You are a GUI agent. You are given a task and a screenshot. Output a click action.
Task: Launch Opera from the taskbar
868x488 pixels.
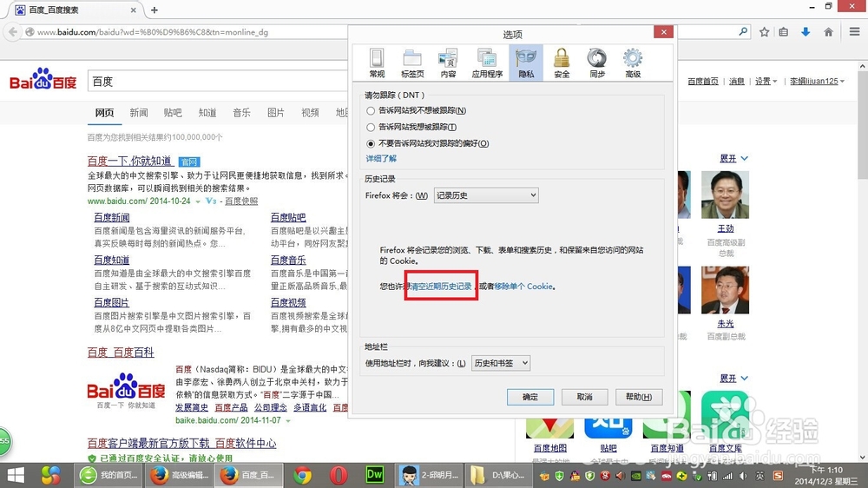coord(339,476)
